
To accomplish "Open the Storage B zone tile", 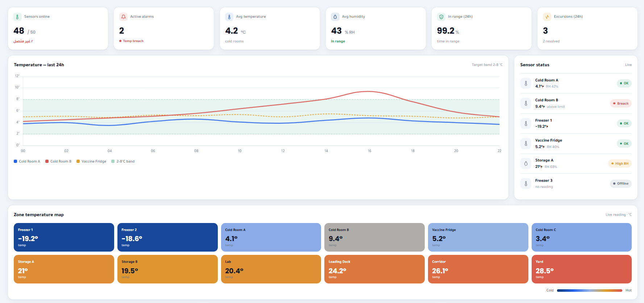I will (167, 269).
